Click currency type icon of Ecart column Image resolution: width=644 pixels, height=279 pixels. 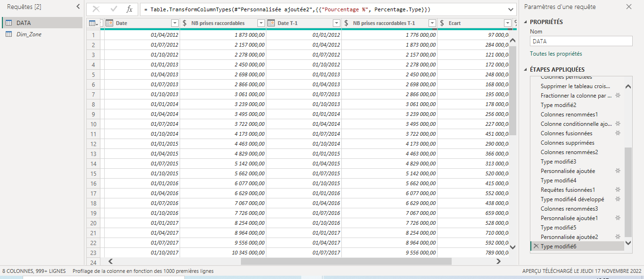pyautogui.click(x=442, y=23)
